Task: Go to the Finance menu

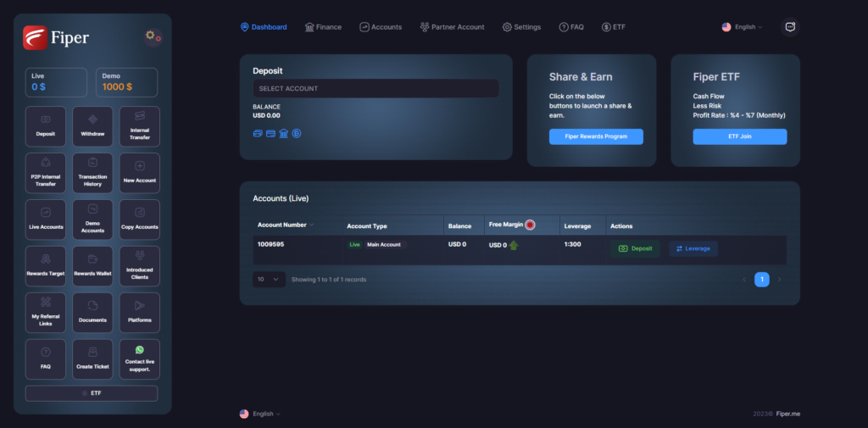Action: pos(323,27)
